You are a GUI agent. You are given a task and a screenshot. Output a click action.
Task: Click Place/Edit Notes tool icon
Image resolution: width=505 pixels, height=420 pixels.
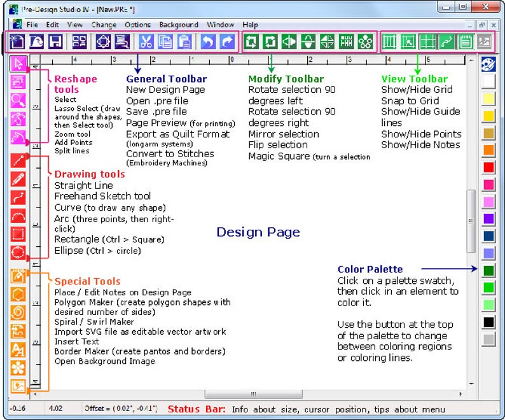[x=18, y=276]
